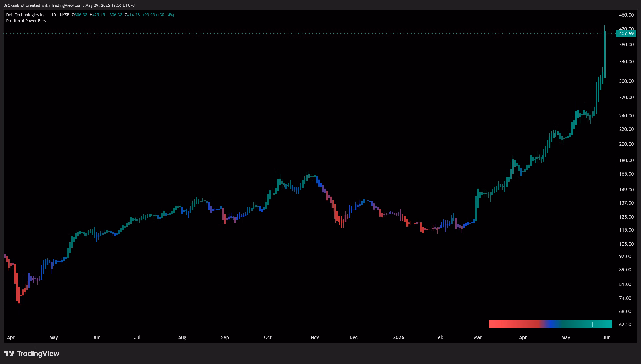The image size is (641, 364).
Task: Click the change +95.95 (+30.14%) text
Action: 158,15
